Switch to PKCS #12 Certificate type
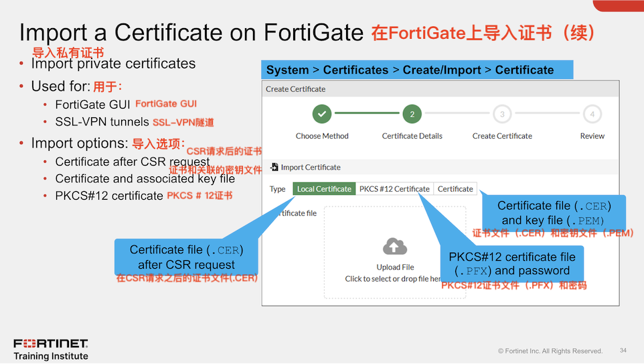This screenshot has width=644, height=364. click(394, 189)
